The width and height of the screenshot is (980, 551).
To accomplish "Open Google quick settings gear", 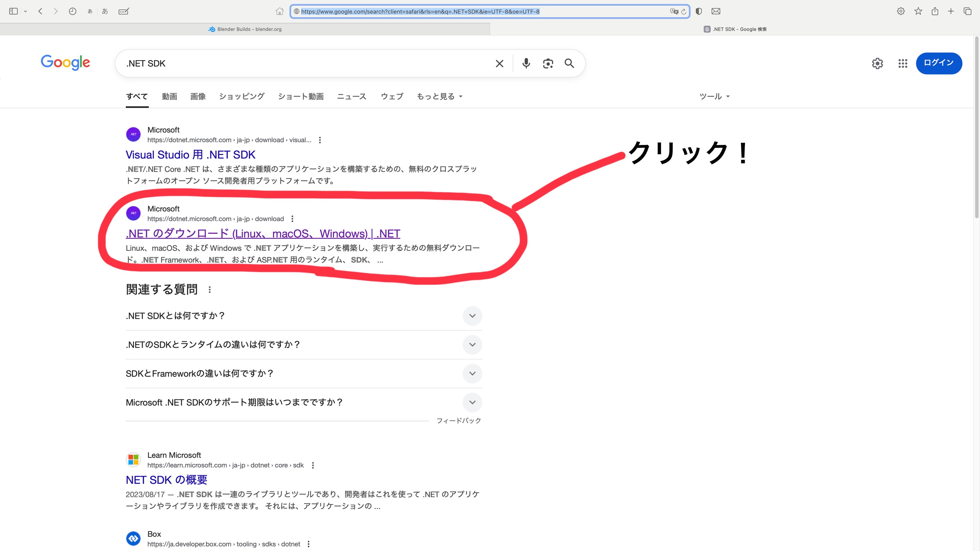I will (877, 64).
